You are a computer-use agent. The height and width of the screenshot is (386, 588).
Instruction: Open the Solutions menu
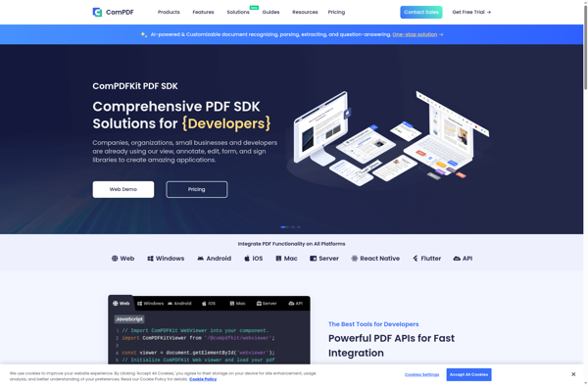[x=238, y=12]
